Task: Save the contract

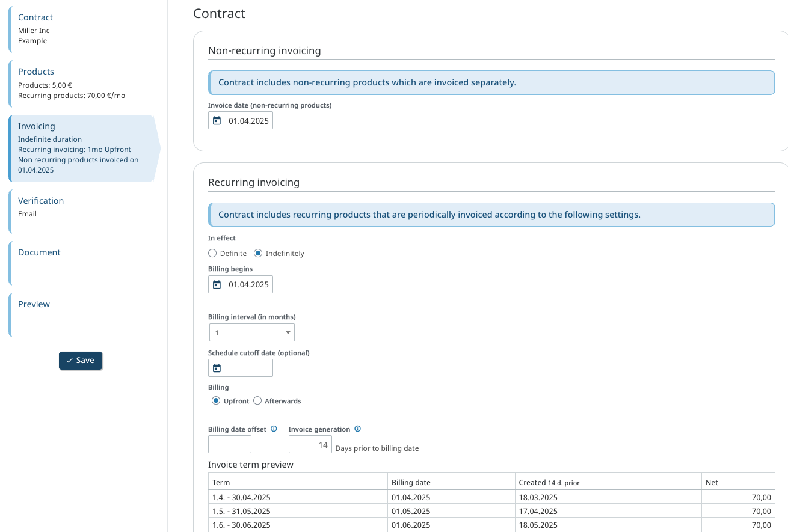Action: pos(81,360)
